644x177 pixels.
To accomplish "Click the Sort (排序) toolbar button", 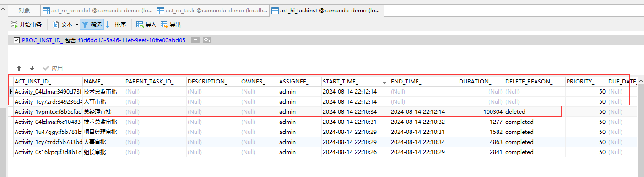I will point(116,25).
